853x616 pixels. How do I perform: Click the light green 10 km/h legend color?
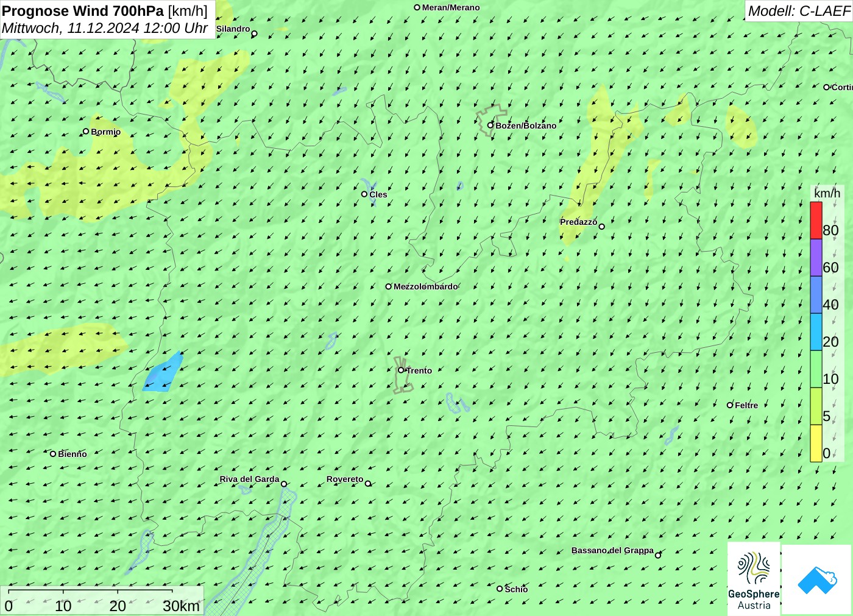tap(816, 369)
